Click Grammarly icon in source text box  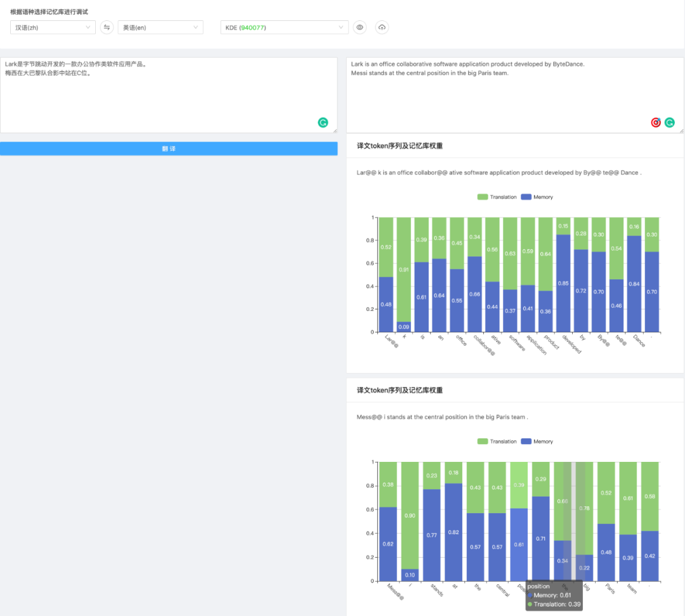tap(323, 122)
